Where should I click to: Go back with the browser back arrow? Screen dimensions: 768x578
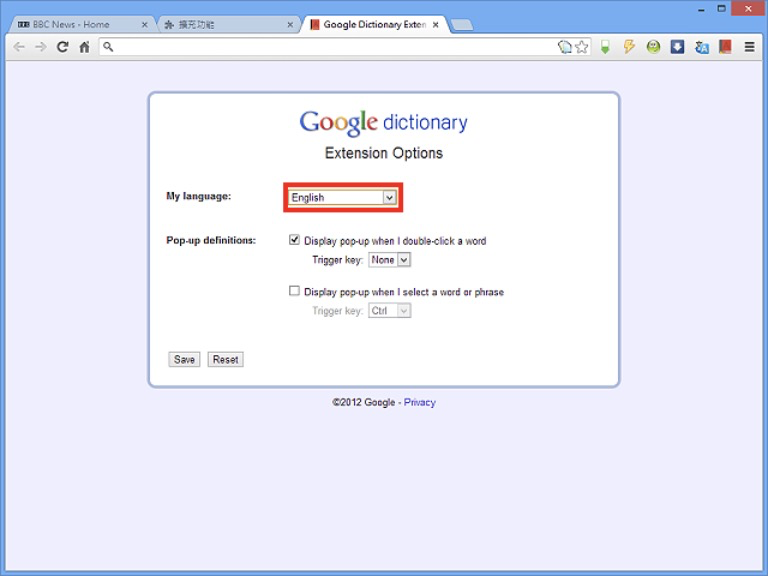[19, 47]
